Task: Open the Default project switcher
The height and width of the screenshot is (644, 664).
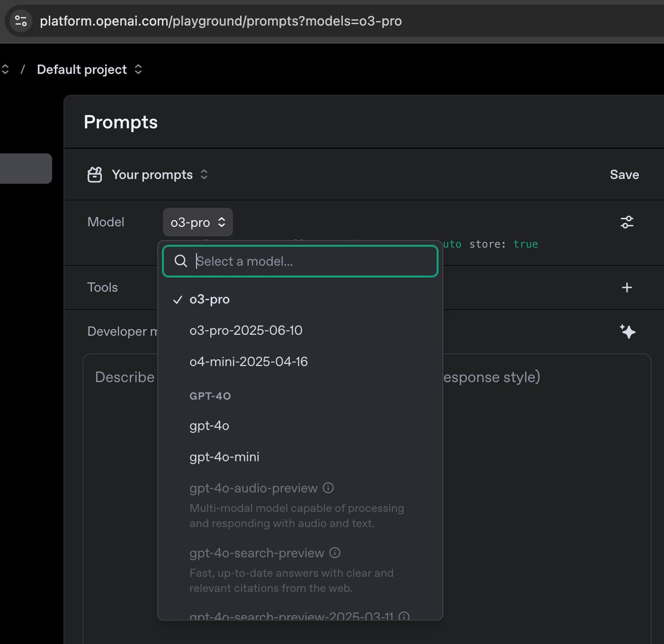Action: 89,69
